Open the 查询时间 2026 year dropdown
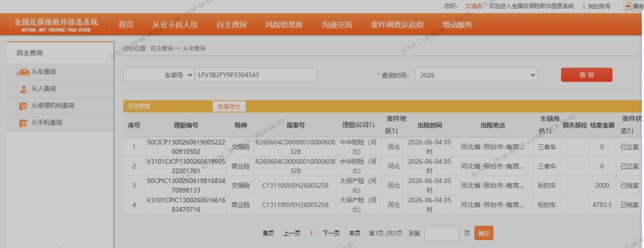This screenshot has width=644, height=248. 477,75
